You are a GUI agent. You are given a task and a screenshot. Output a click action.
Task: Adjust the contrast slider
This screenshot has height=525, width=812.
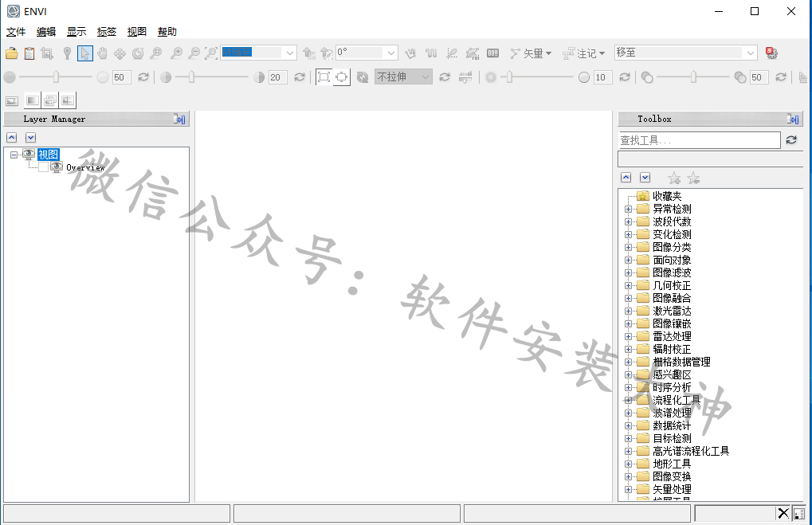[x=211, y=77]
